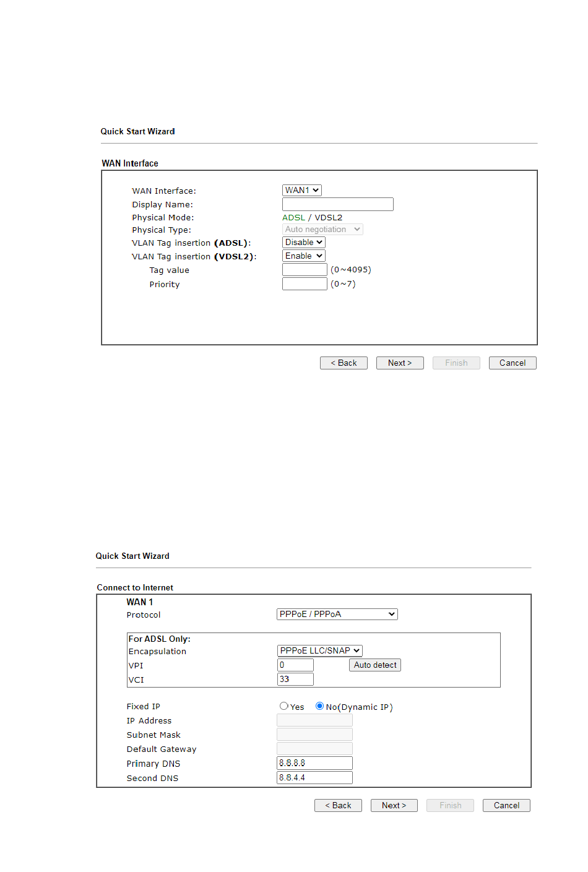Click the Default Gateway field
Viewport: 588px width, 872px height.
click(x=314, y=748)
